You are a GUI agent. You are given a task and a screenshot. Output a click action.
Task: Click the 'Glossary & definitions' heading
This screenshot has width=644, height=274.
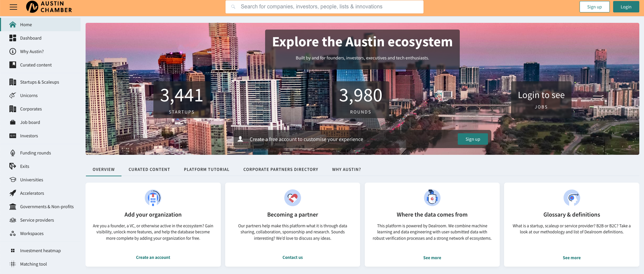coord(572,215)
